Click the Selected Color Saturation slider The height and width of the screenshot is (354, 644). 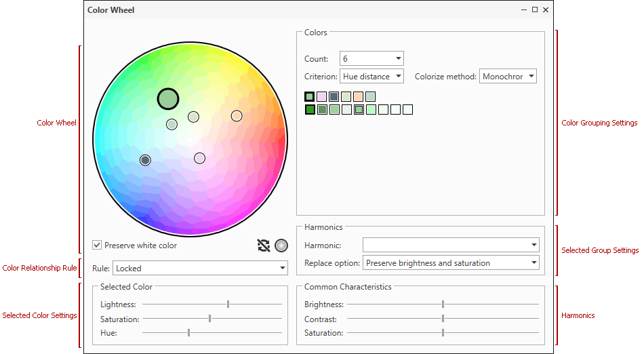coord(212,319)
